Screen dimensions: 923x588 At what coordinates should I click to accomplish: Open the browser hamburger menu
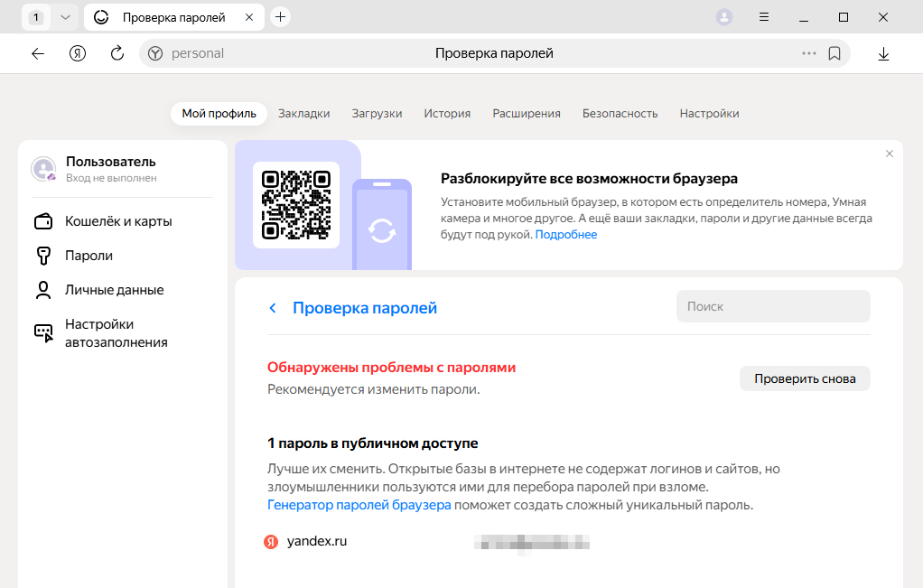764,17
